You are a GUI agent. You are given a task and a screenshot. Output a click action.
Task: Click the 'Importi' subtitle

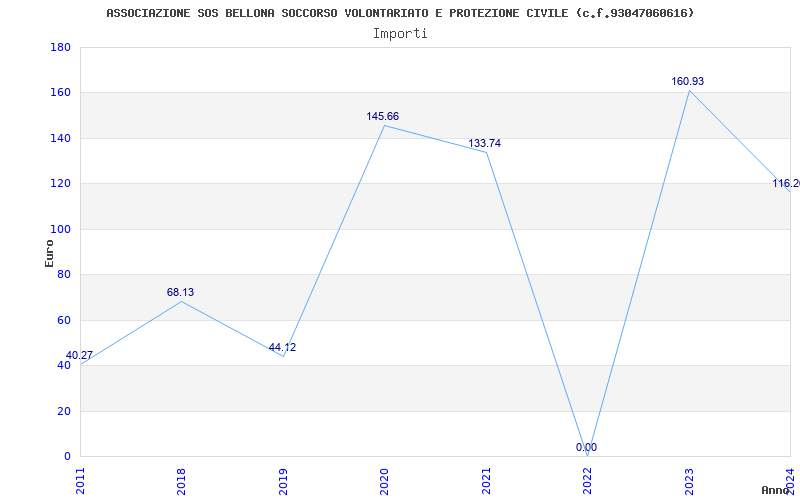pyautogui.click(x=400, y=34)
